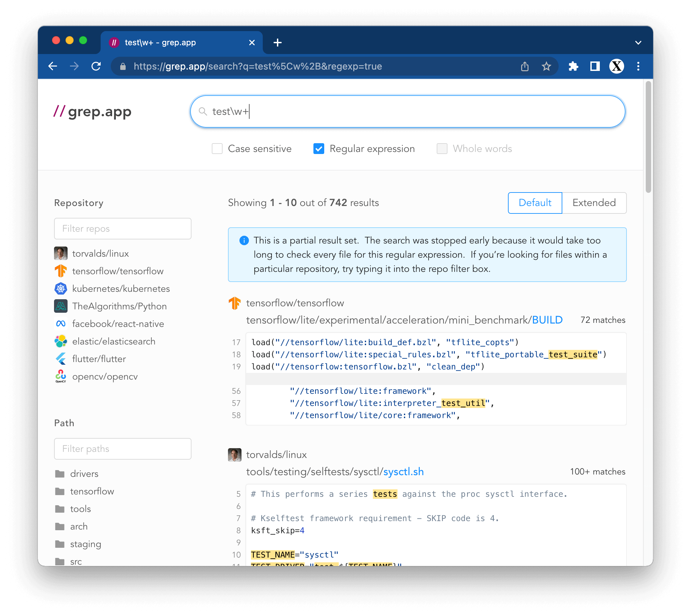
Task: Click the main search input field
Action: coord(407,111)
